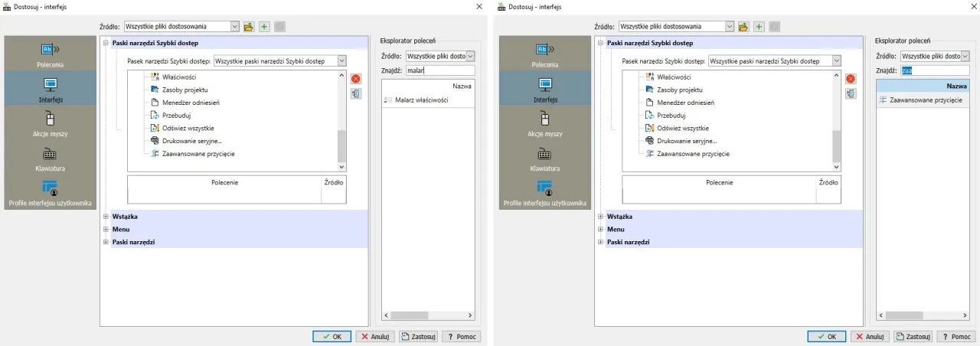Click Znajdź search field containing 'zaa'
Viewport: 980px width, 346px height.
[934, 70]
